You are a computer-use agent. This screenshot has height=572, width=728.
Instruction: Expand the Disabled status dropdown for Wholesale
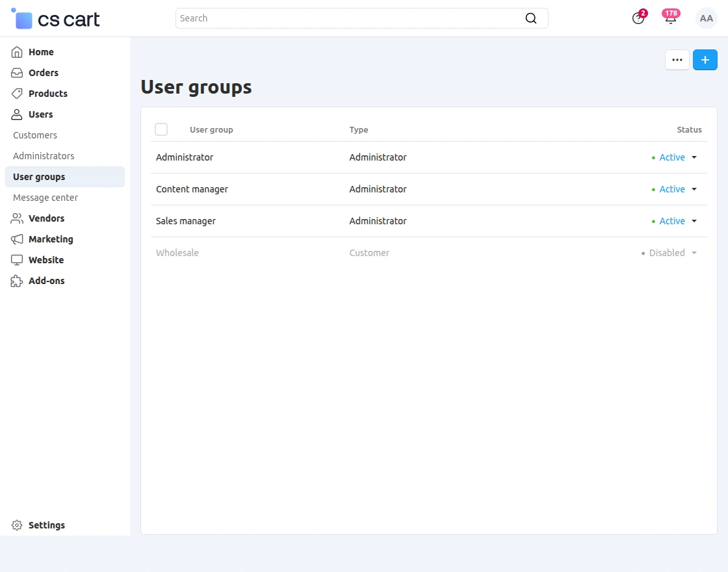tap(694, 253)
